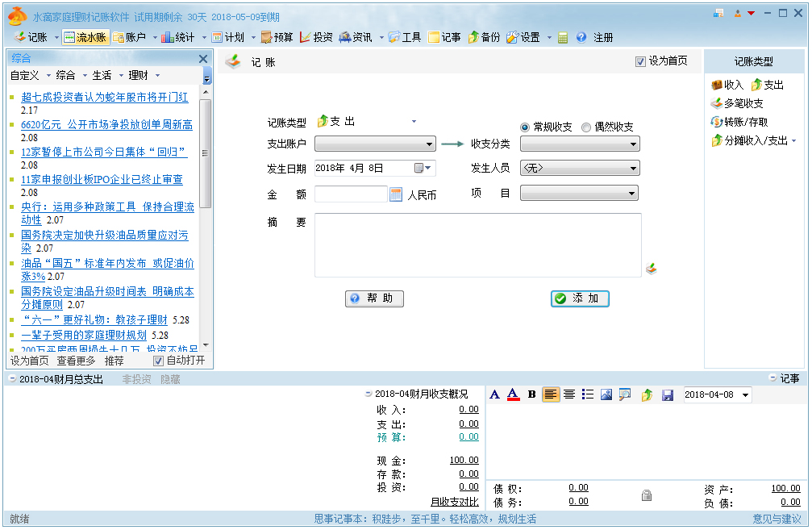Viewport: 812px width, 530px height.
Task: Open calculator icon next to 金额 field
Action: coord(396,194)
